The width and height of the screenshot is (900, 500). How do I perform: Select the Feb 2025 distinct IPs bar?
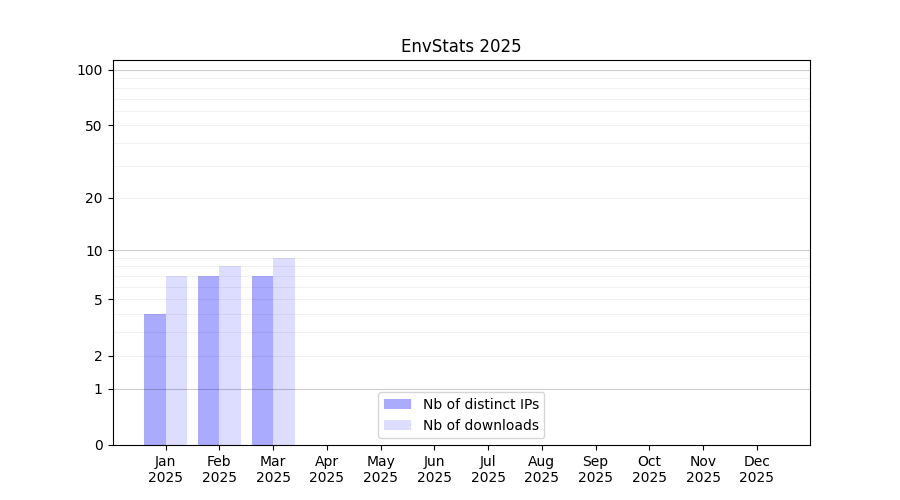208,360
